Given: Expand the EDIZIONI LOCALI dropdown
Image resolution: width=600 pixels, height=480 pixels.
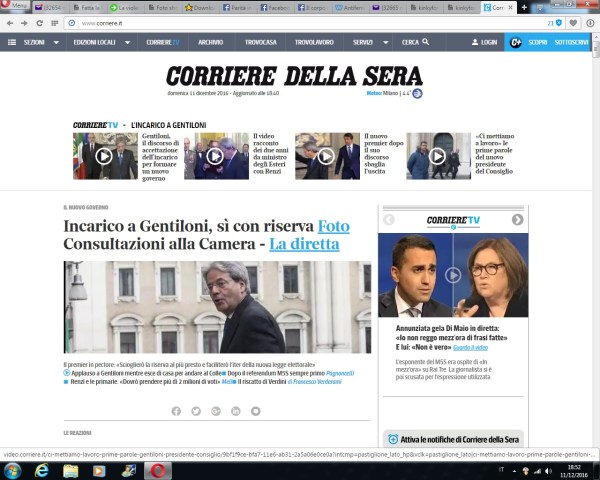Looking at the screenshot, I should pos(127,42).
